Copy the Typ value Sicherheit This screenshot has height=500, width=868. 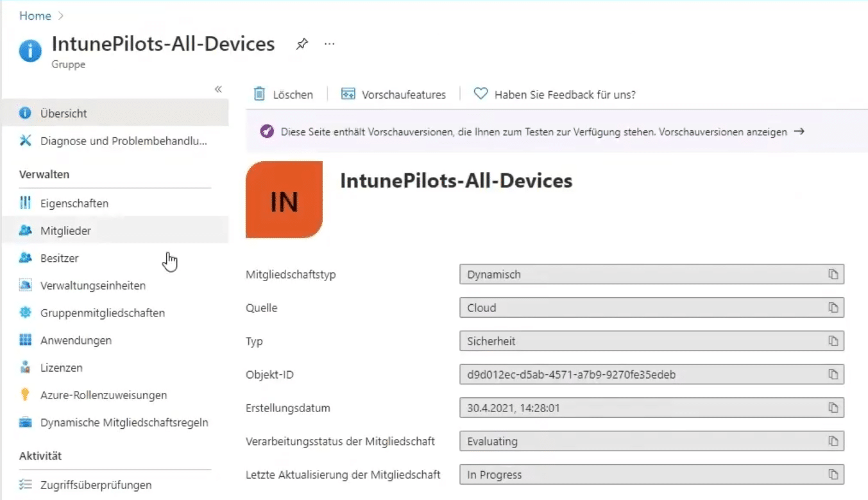click(x=833, y=341)
